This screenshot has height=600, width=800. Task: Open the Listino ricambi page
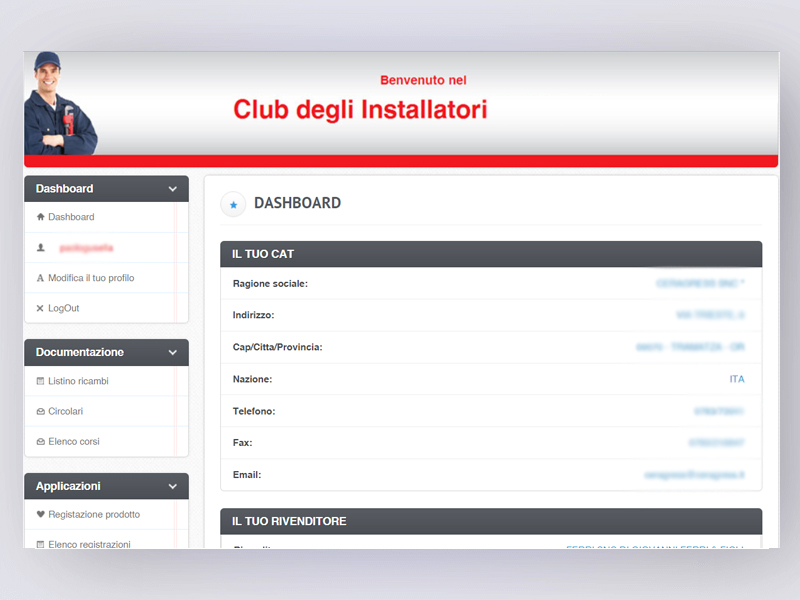(x=78, y=381)
